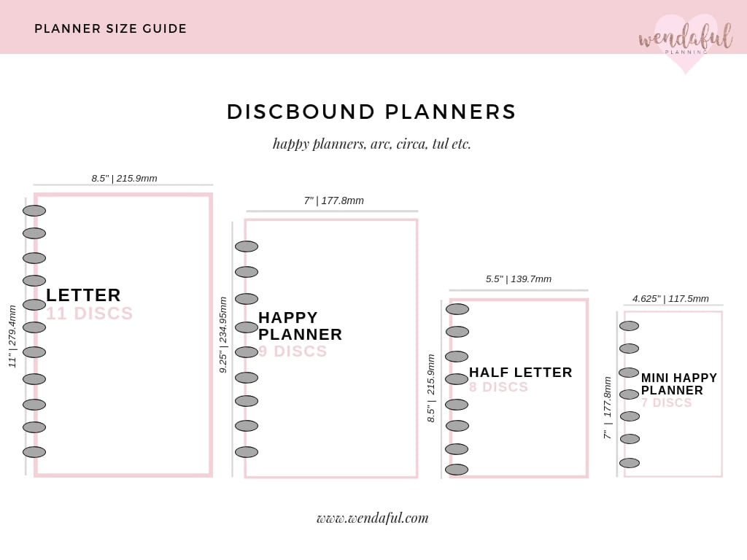Click the top disc of the Letter planner
The height and width of the screenshot is (560, 747).
click(x=34, y=211)
